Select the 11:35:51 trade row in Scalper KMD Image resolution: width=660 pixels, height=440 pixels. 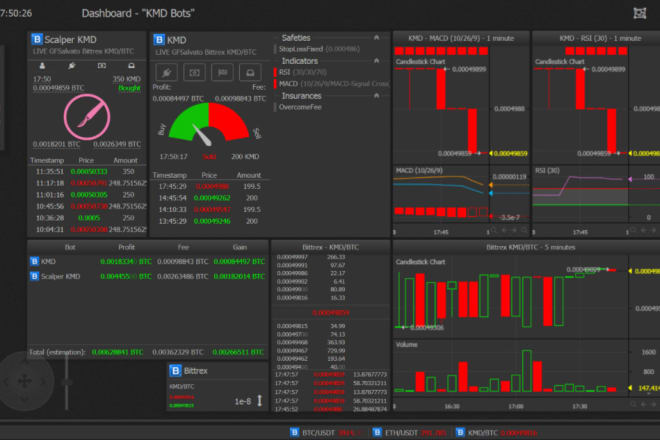[x=87, y=172]
